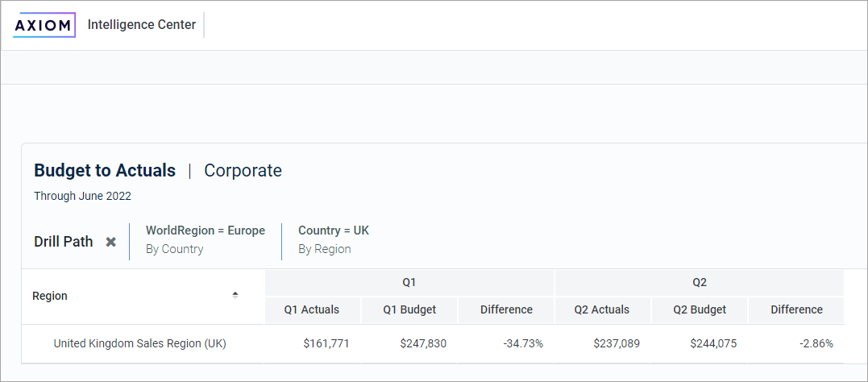Sort by the Q2 Actuals column header
Image resolution: width=868 pixels, height=382 pixels.
(x=602, y=309)
